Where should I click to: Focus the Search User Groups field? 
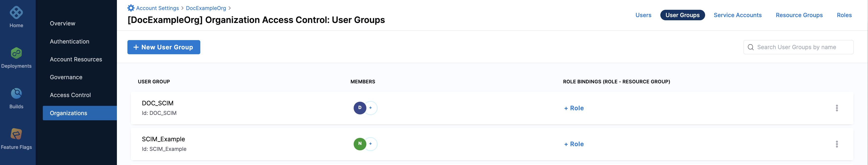tap(798, 47)
